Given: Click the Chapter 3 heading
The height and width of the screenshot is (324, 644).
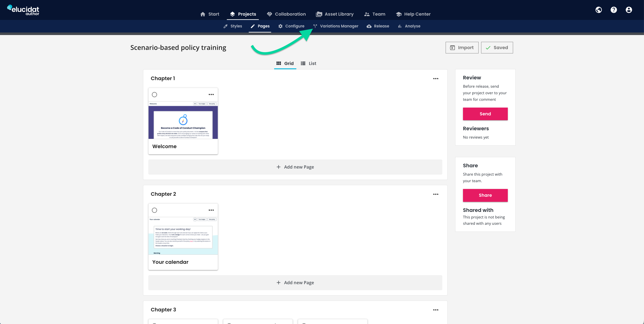Looking at the screenshot, I should click(163, 310).
